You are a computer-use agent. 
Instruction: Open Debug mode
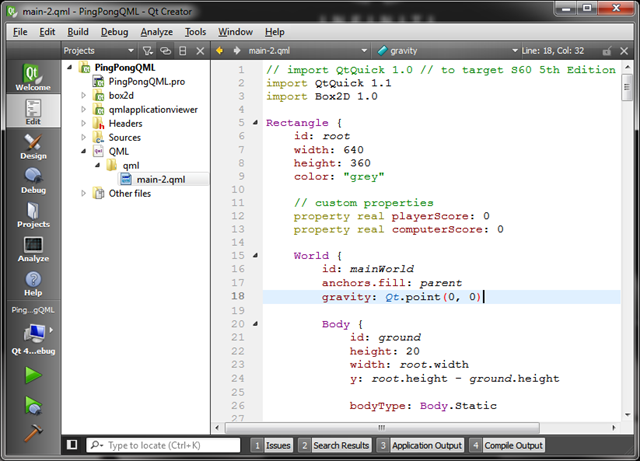click(x=33, y=180)
